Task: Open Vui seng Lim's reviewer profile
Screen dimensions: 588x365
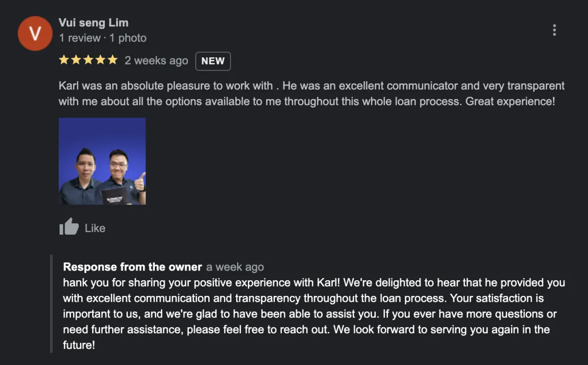Action: pos(93,23)
